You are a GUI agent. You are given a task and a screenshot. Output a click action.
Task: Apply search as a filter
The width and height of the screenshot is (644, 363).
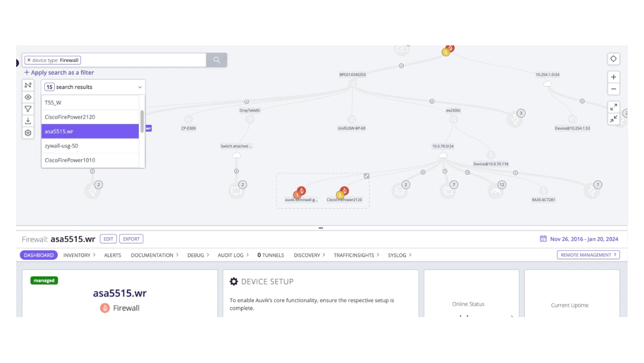click(58, 72)
